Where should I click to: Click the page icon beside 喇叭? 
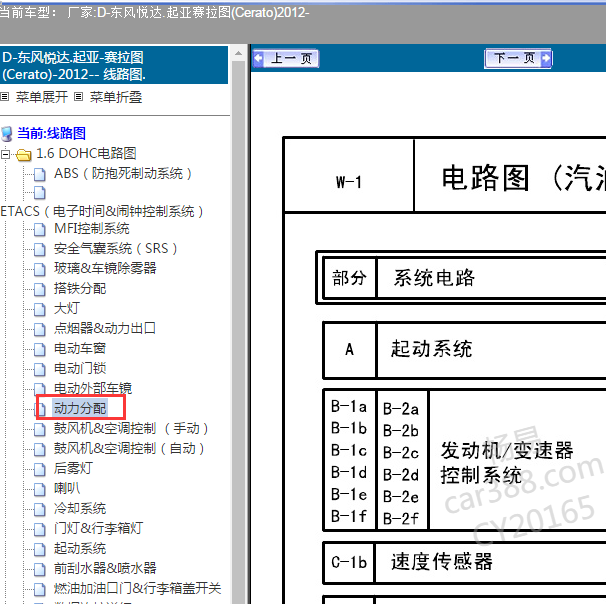39,490
